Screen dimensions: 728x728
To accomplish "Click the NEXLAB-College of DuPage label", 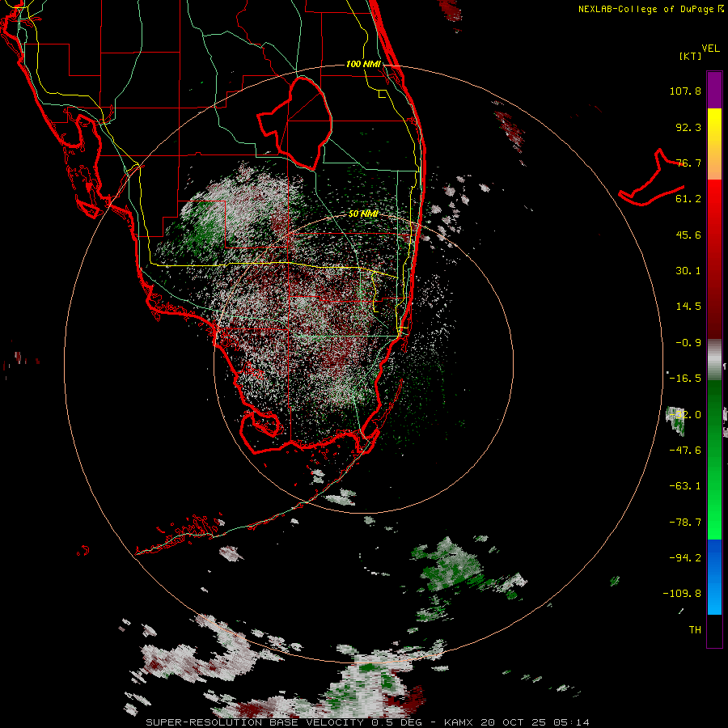I will pyautogui.click(x=650, y=9).
